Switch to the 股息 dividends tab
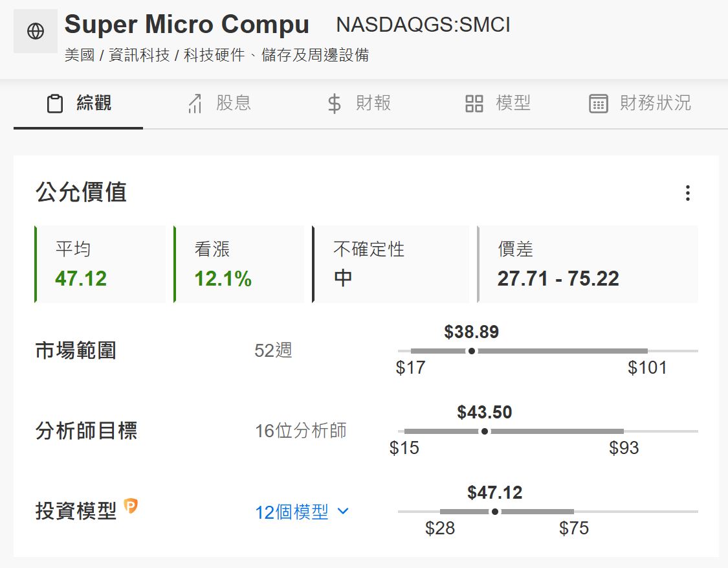Image resolution: width=728 pixels, height=568 pixels. (x=219, y=103)
